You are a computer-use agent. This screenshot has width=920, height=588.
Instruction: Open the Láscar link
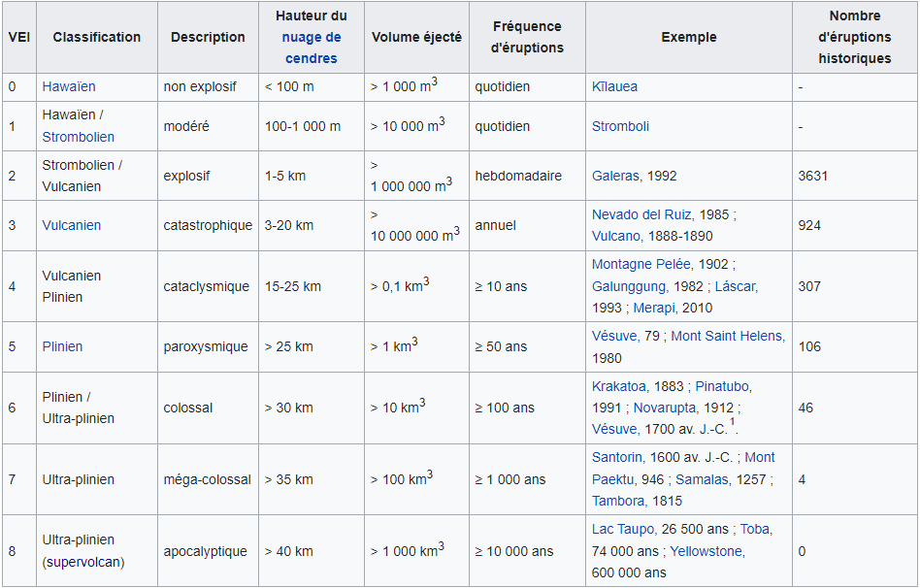tap(736, 286)
